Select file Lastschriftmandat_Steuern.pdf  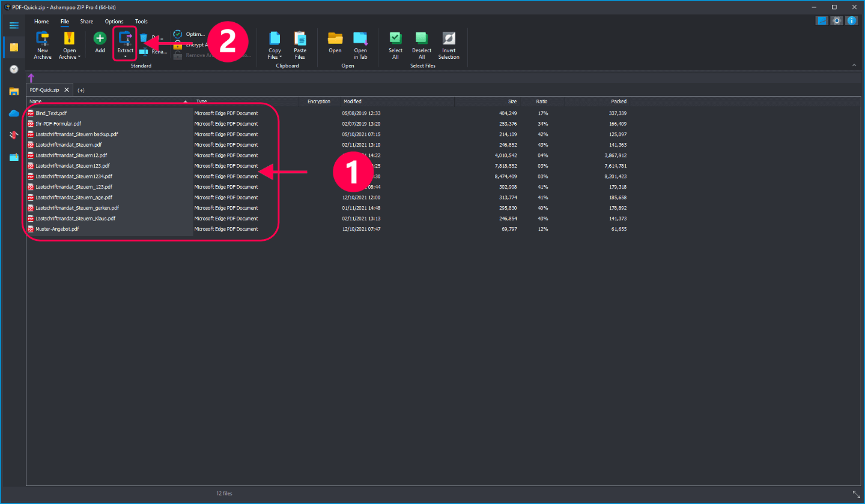(x=68, y=145)
